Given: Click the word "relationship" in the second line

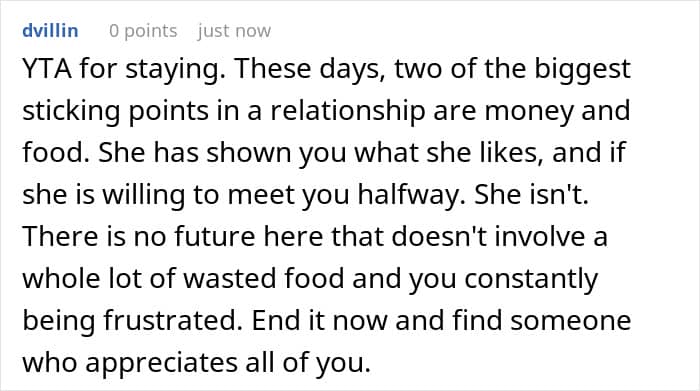Looking at the screenshot, I should click(x=347, y=112).
